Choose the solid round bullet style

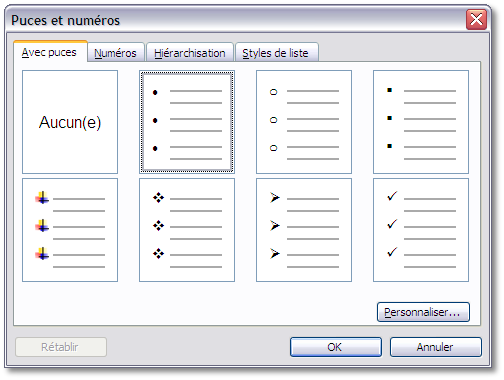point(187,122)
